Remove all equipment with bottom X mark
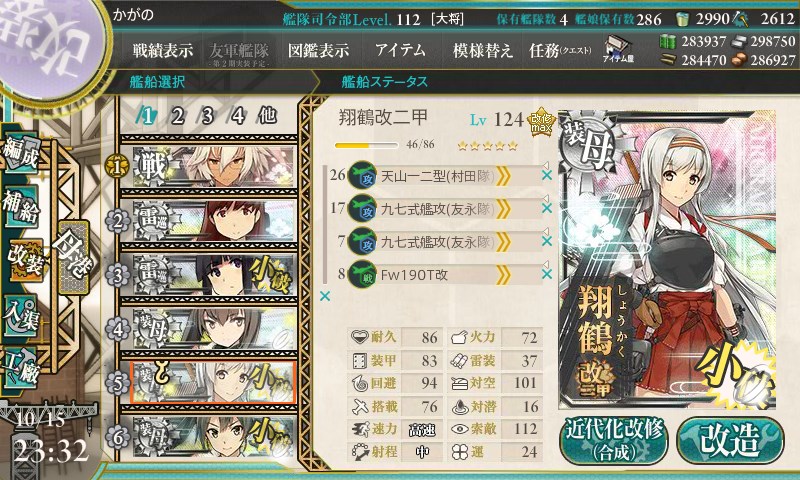800x480 pixels. point(325,296)
